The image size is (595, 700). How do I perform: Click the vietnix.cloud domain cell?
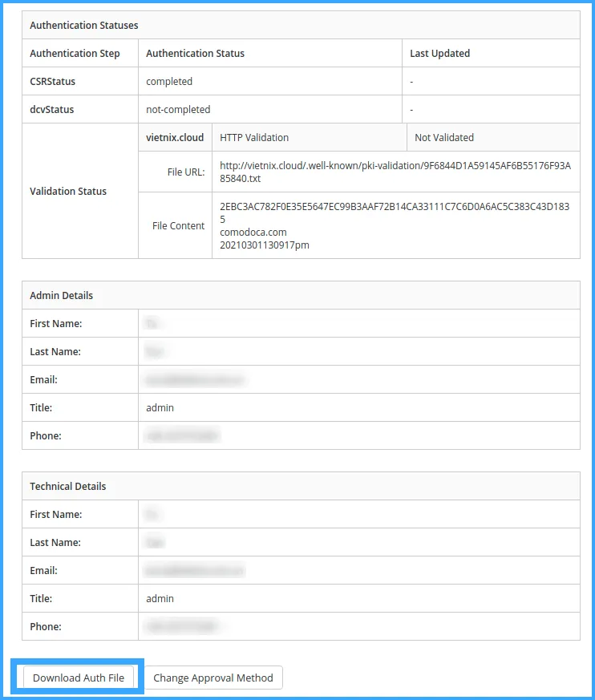click(175, 137)
